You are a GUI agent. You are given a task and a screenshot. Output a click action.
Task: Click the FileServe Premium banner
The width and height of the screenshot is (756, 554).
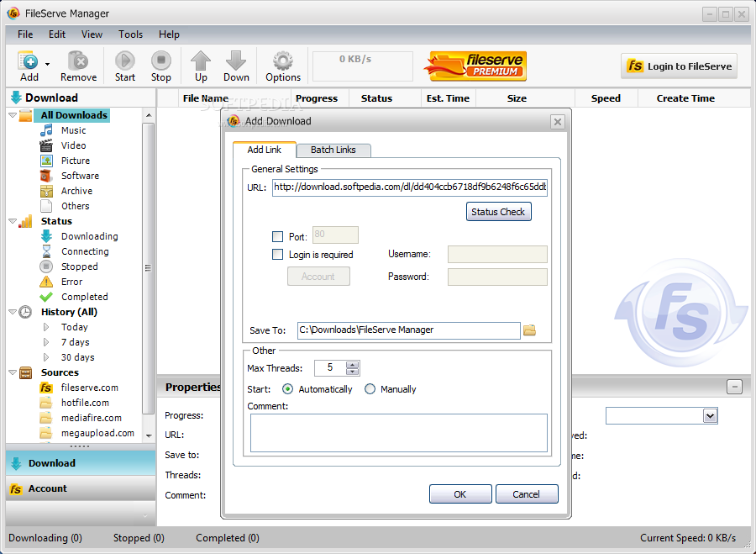pos(475,66)
